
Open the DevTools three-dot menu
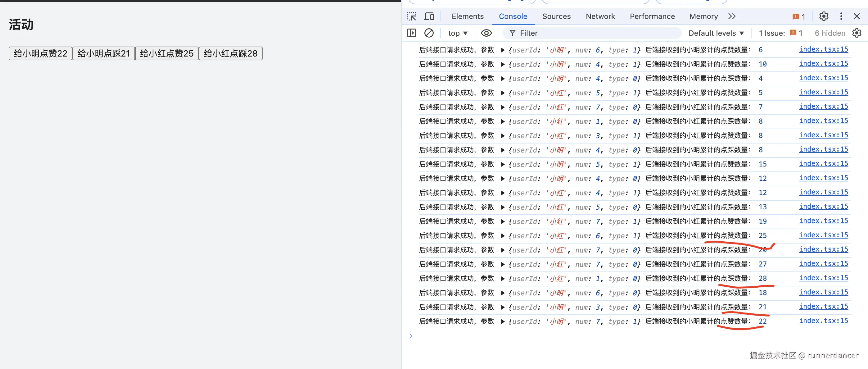tap(841, 16)
